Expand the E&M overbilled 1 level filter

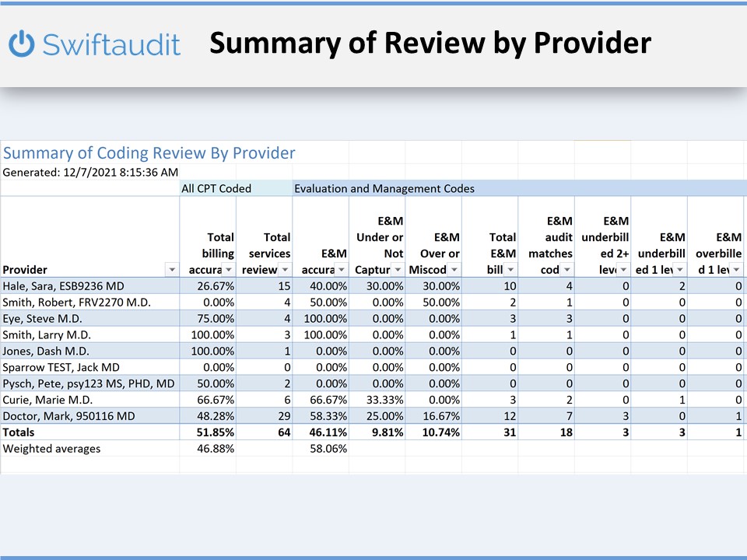[735, 269]
